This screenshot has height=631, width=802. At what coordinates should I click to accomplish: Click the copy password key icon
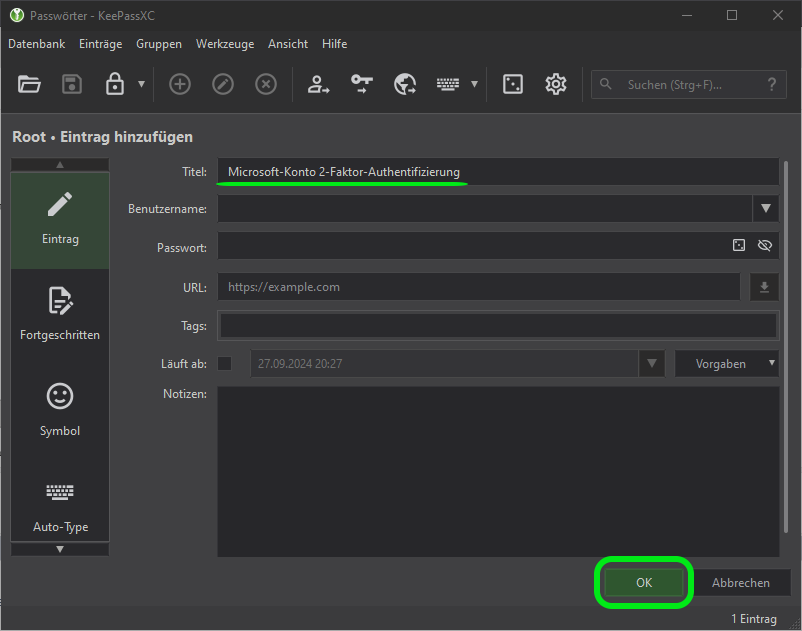pyautogui.click(x=361, y=85)
